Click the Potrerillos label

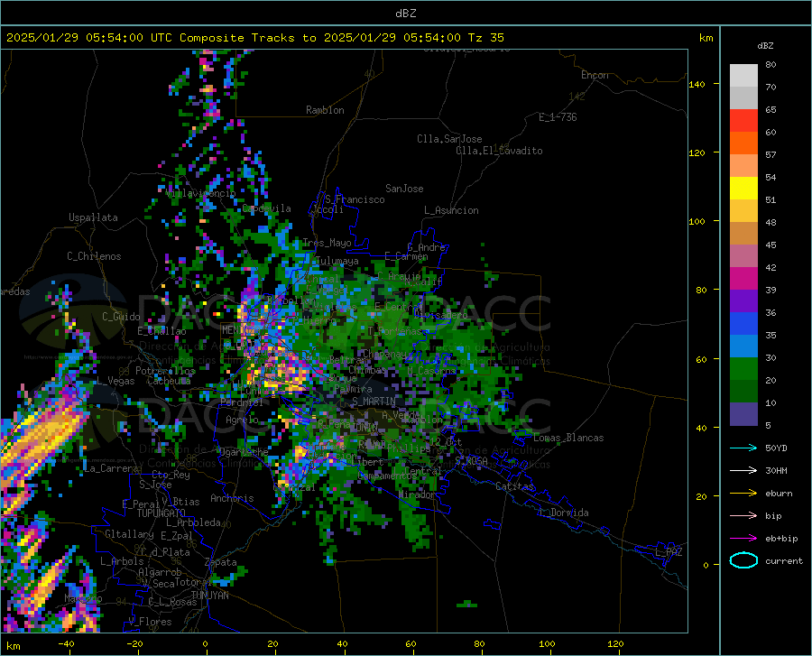(x=165, y=371)
